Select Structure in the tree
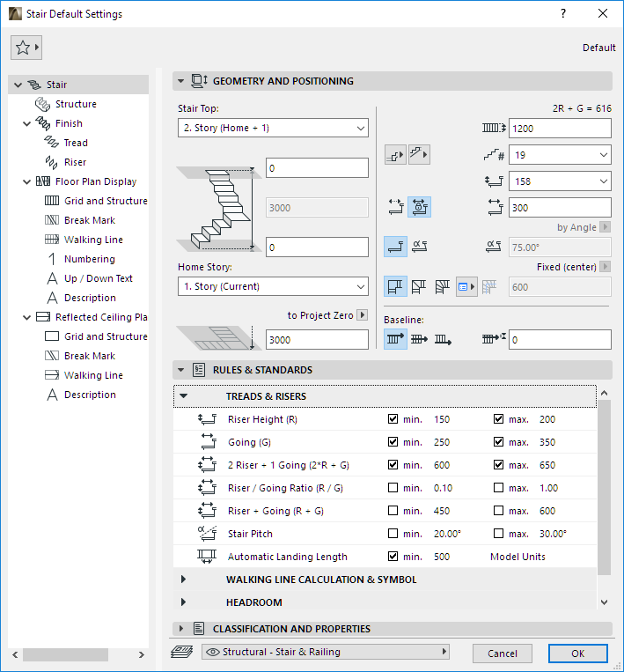Viewport: 624px width, 672px height. pyautogui.click(x=76, y=104)
